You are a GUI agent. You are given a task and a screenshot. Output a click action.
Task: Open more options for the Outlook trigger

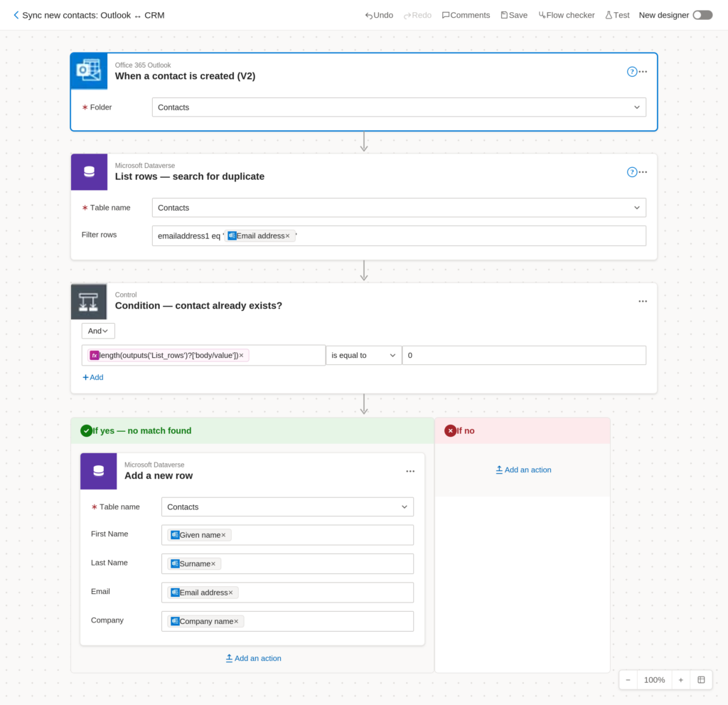click(643, 72)
